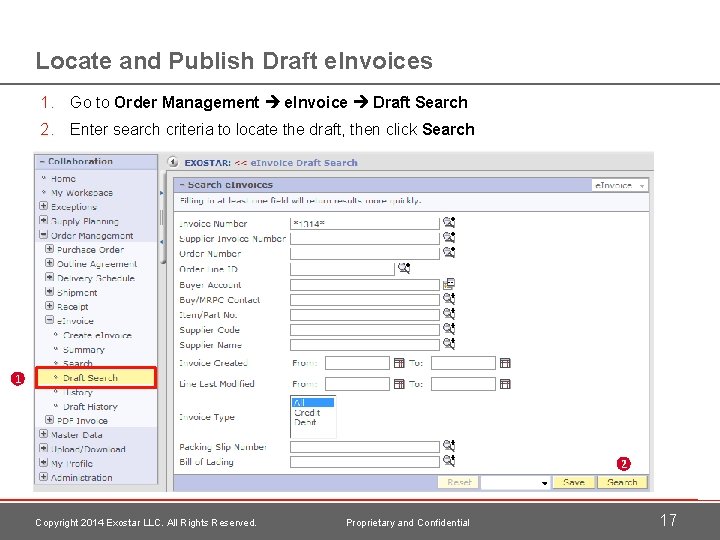Open lookup icon beside Buy/MRPC Contact

click(x=449, y=299)
